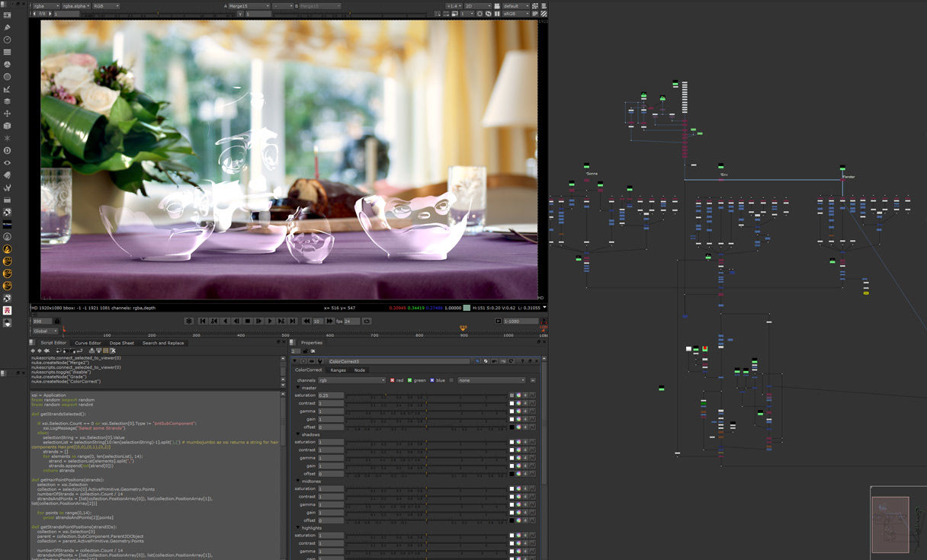The width and height of the screenshot is (927, 560).
Task: Collapse the highlights section
Action: (298, 527)
